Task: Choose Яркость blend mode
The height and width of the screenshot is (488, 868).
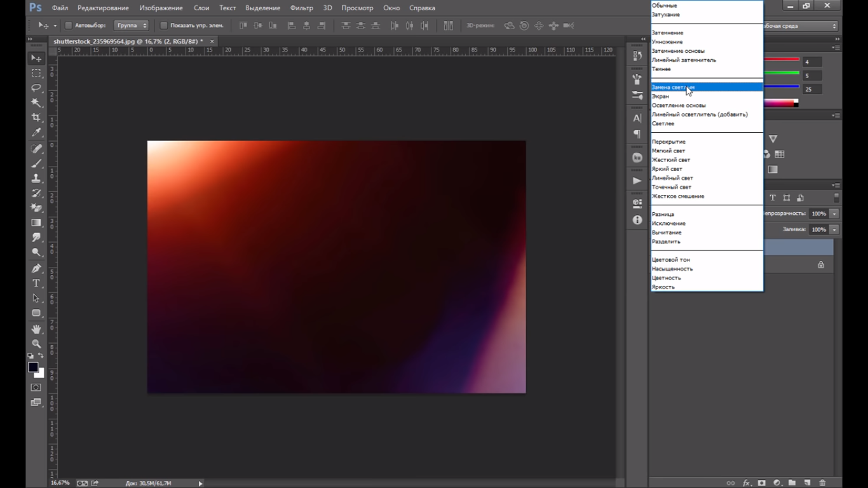Action: (x=707, y=287)
